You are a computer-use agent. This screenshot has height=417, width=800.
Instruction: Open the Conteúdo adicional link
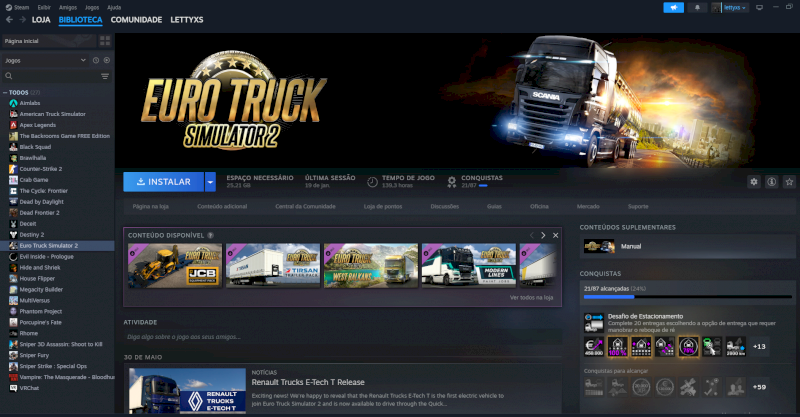[222, 207]
